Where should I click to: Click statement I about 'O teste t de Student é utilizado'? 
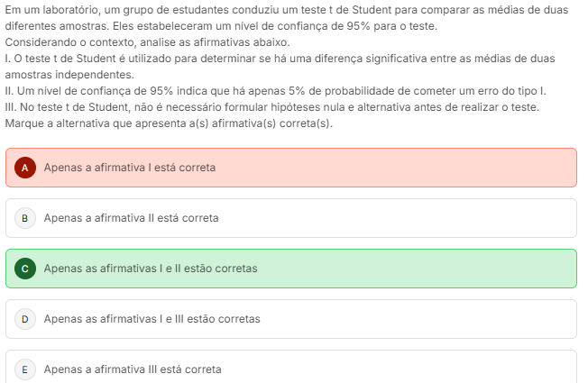click(x=280, y=59)
